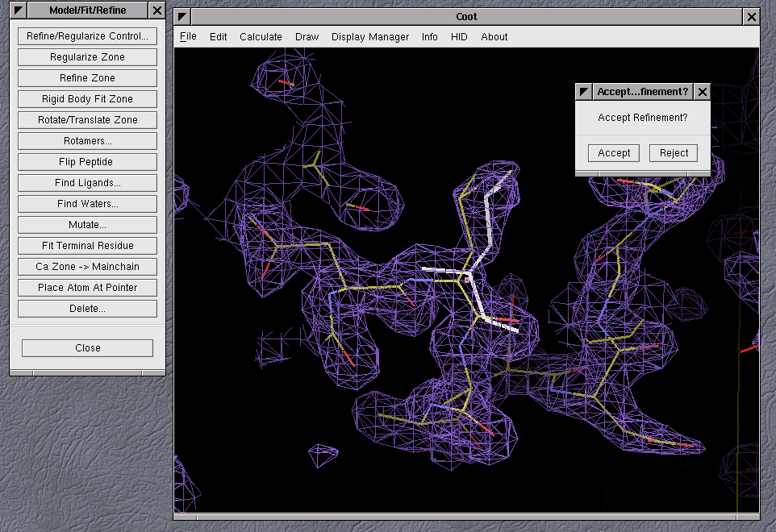The image size is (776, 532).
Task: Click Flip Peptide button
Action: pyautogui.click(x=87, y=162)
